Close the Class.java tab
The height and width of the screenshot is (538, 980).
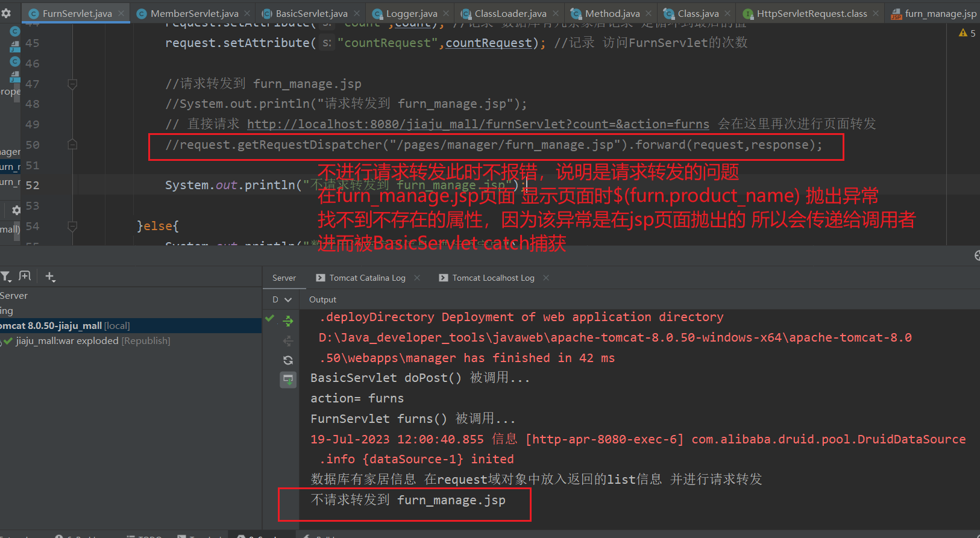727,13
